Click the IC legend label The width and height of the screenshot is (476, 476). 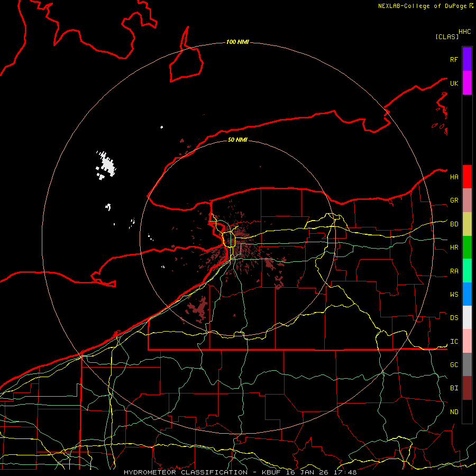tap(454, 342)
